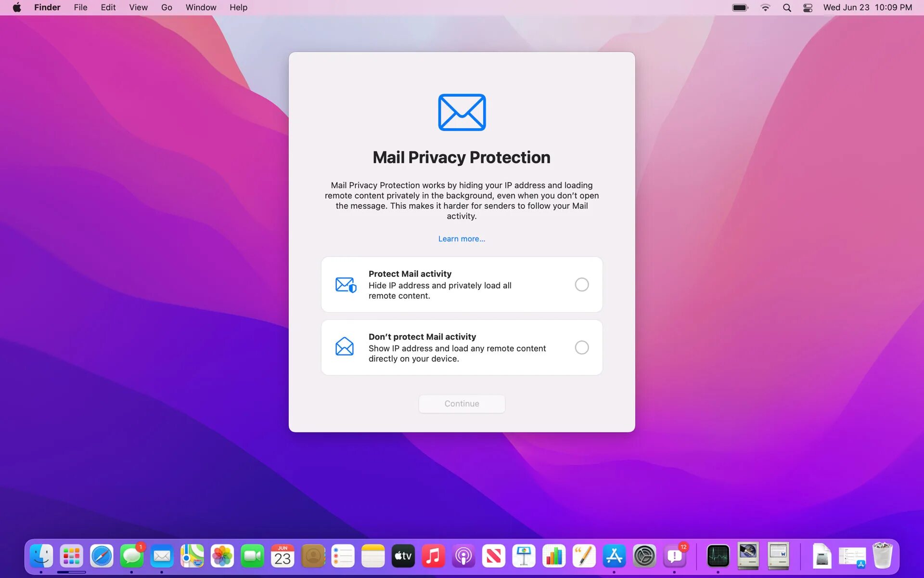Open the App Store icon
The image size is (924, 578).
point(614,556)
